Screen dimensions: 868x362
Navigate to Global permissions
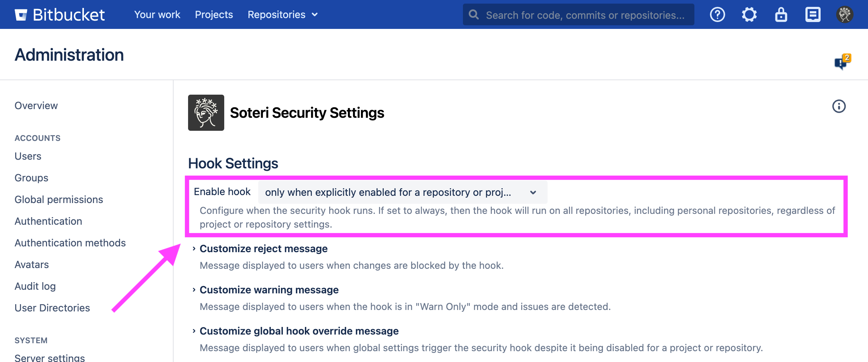(x=59, y=199)
